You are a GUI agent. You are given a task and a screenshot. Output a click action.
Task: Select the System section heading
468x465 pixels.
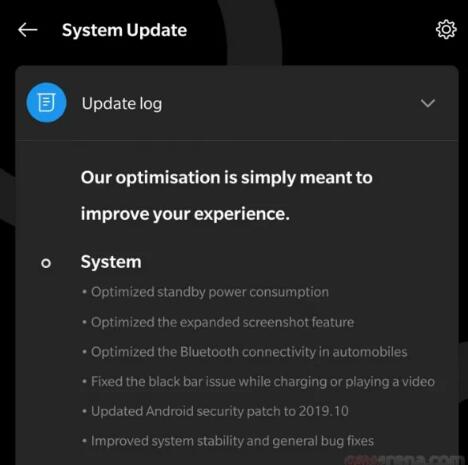click(111, 262)
